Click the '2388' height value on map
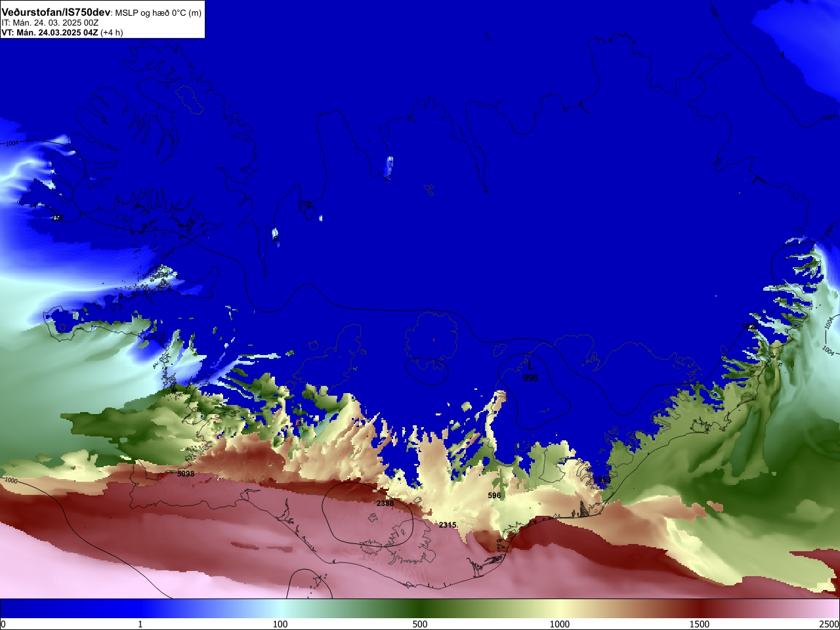Image resolution: width=840 pixels, height=630 pixels. (x=385, y=503)
